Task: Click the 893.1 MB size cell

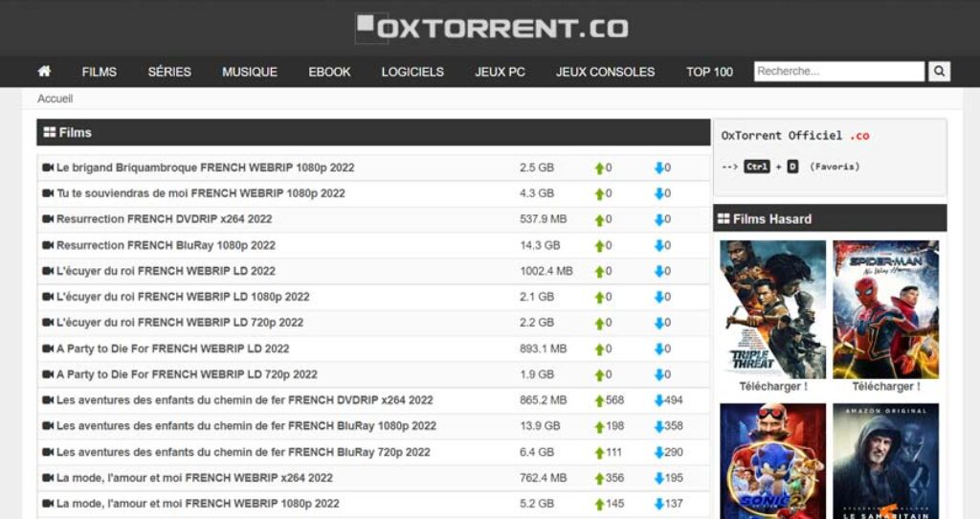Action: click(x=544, y=349)
